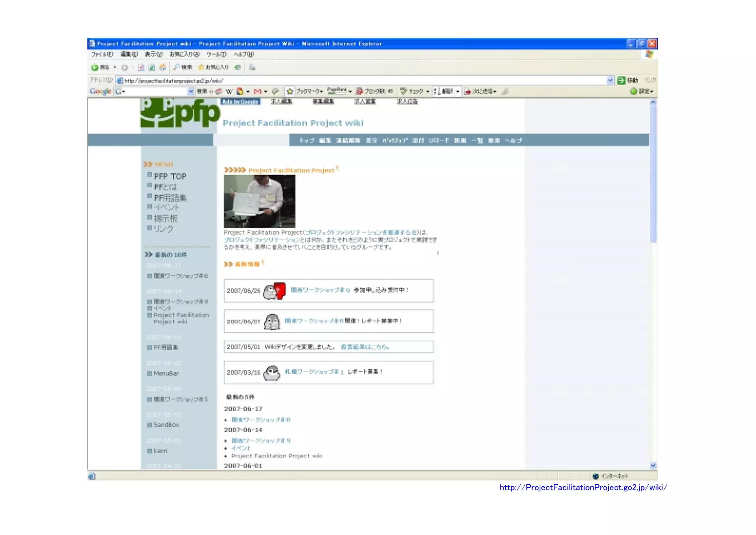Open the File menu in menu bar
This screenshot has width=756, height=535.
coord(102,54)
